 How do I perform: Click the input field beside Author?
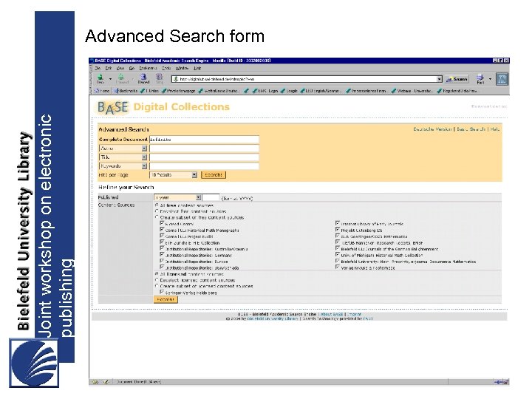[x=204, y=149]
